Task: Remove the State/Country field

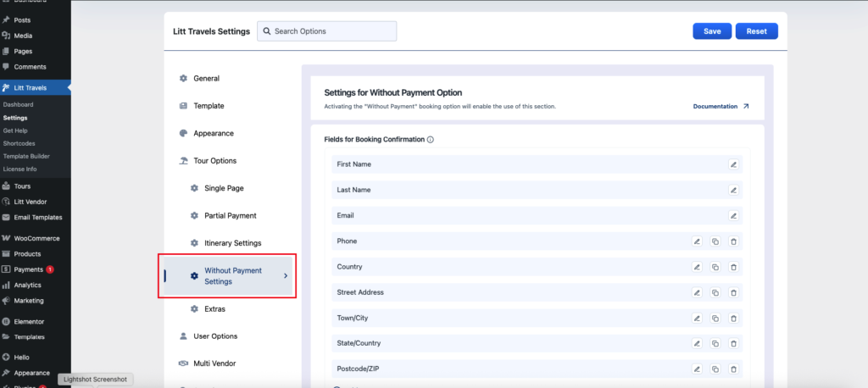Action: click(733, 344)
